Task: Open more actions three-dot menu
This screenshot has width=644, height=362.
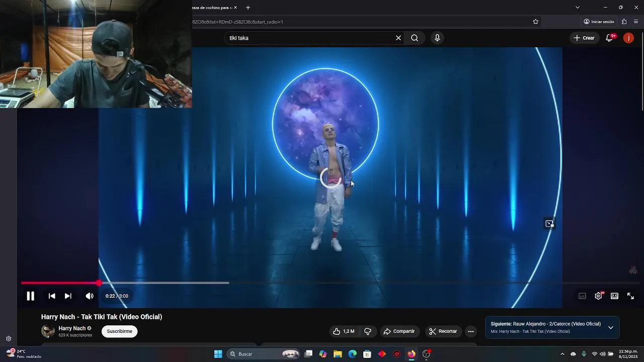Action: [x=470, y=331]
